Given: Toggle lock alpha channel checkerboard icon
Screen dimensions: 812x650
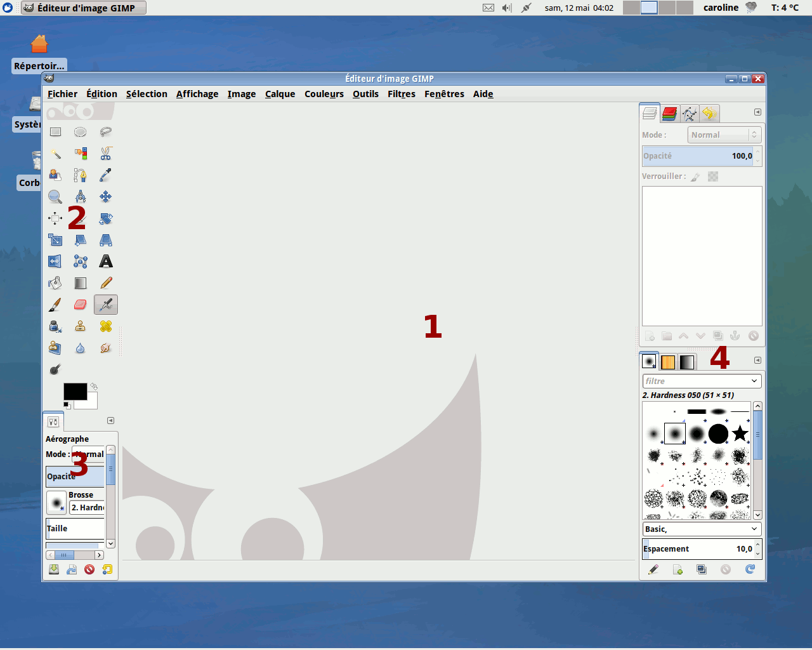Looking at the screenshot, I should (x=713, y=177).
